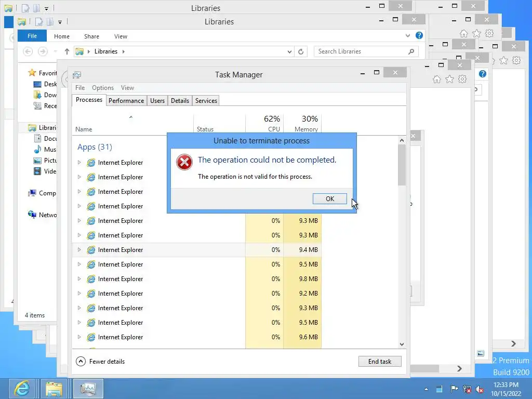Open Customize Quick Access Toolbar dropdown in front Libraries
This screenshot has height=399, width=532.
(60, 22)
